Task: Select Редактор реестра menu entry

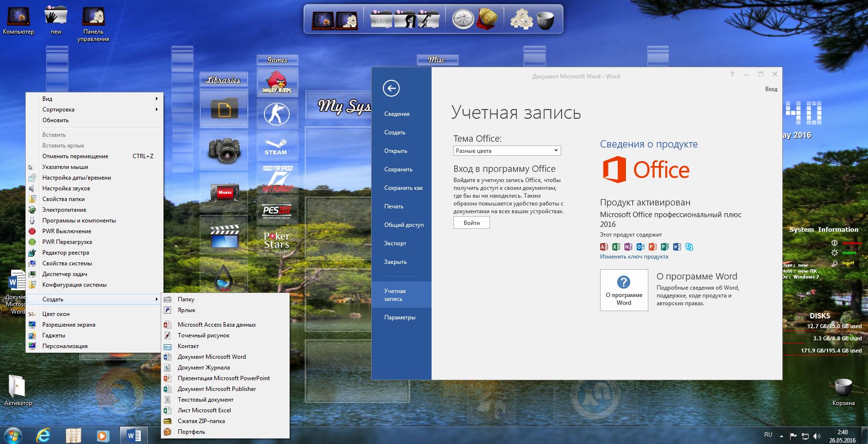Action: tap(95, 253)
